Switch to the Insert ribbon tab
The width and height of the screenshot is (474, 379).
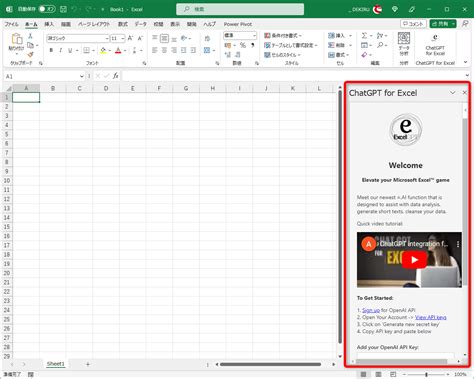click(49, 24)
